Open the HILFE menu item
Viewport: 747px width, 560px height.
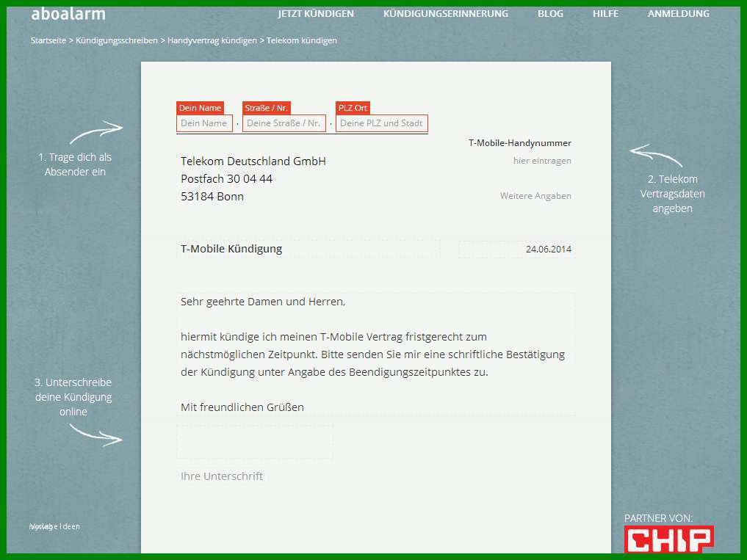pos(605,14)
